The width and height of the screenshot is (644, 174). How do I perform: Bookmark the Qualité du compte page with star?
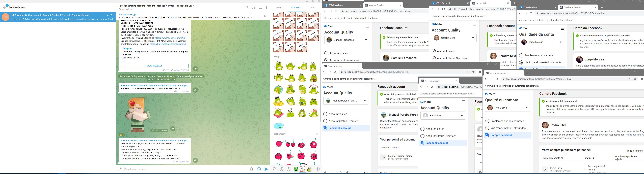coord(635,79)
